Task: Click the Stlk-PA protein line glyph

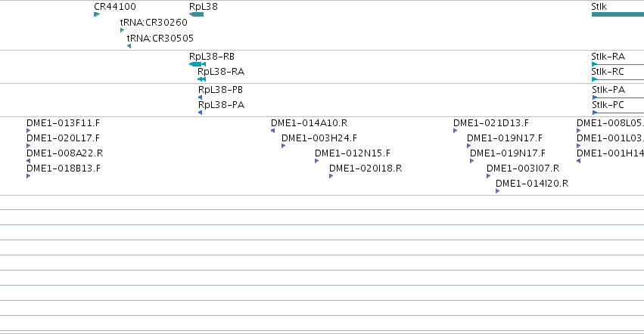Action: tap(618, 97)
